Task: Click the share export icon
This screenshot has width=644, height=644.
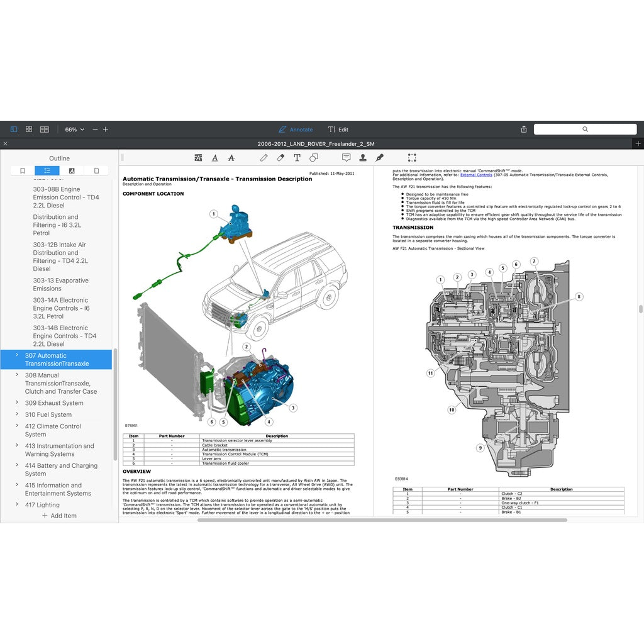Action: (524, 129)
